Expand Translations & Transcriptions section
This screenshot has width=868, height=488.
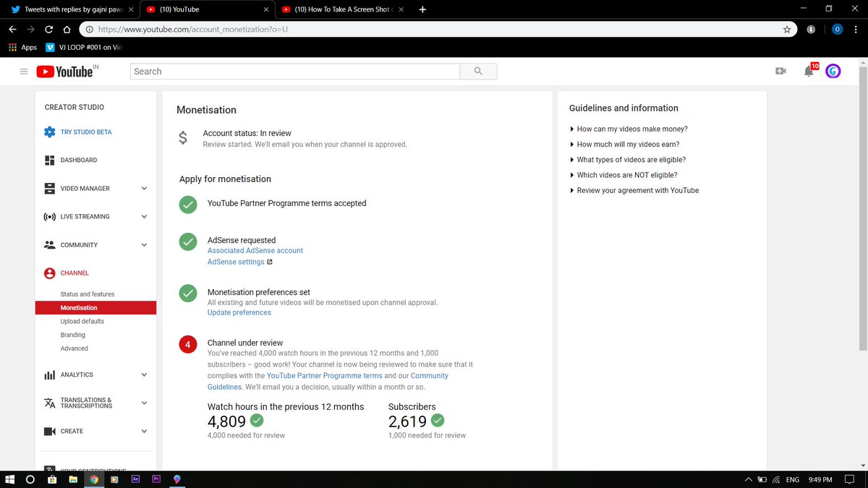pyautogui.click(x=143, y=403)
